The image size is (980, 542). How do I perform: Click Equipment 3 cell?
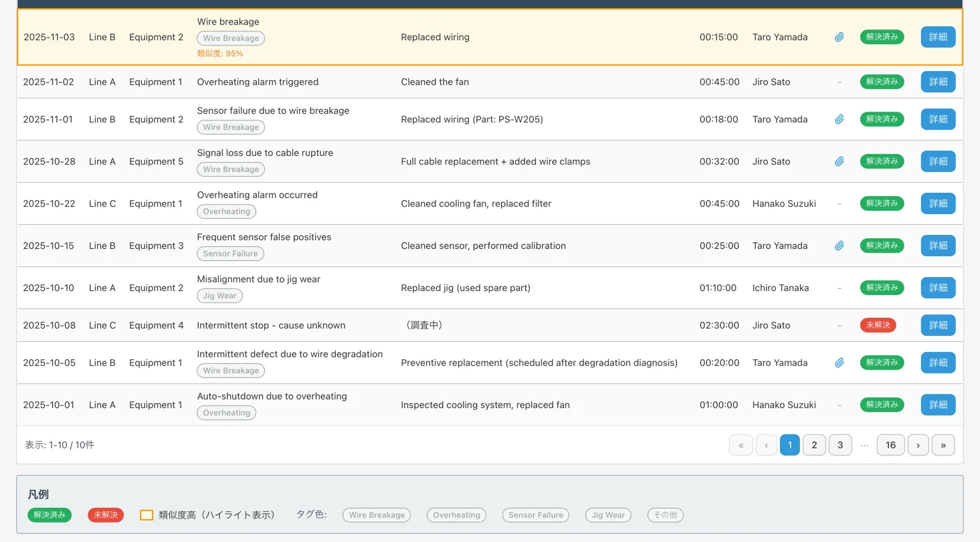pos(156,246)
